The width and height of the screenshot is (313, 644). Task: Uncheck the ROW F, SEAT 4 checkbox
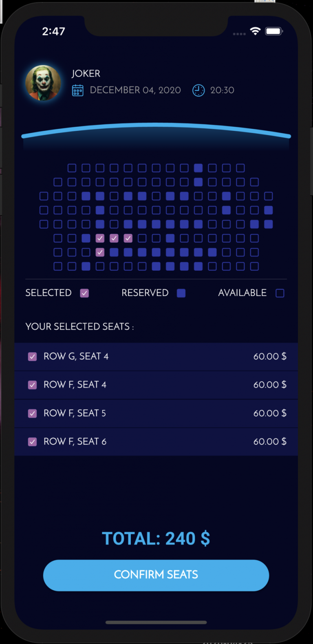(x=32, y=384)
